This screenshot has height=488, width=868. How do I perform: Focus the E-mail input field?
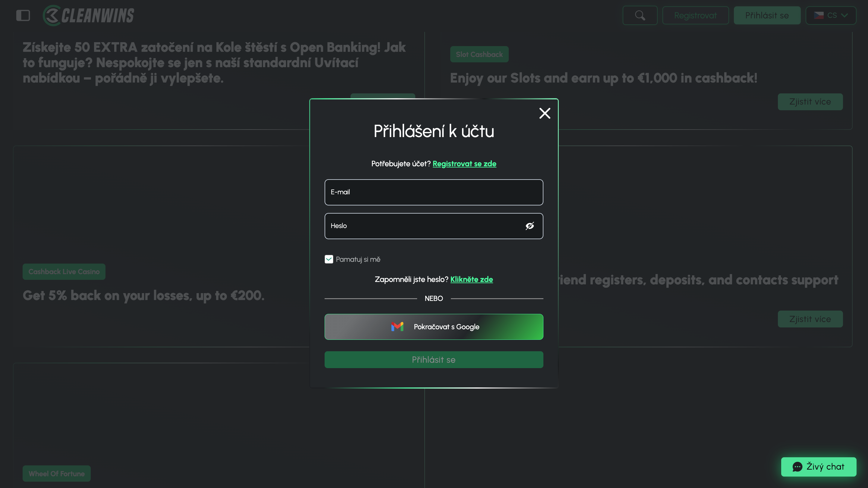[x=434, y=192]
